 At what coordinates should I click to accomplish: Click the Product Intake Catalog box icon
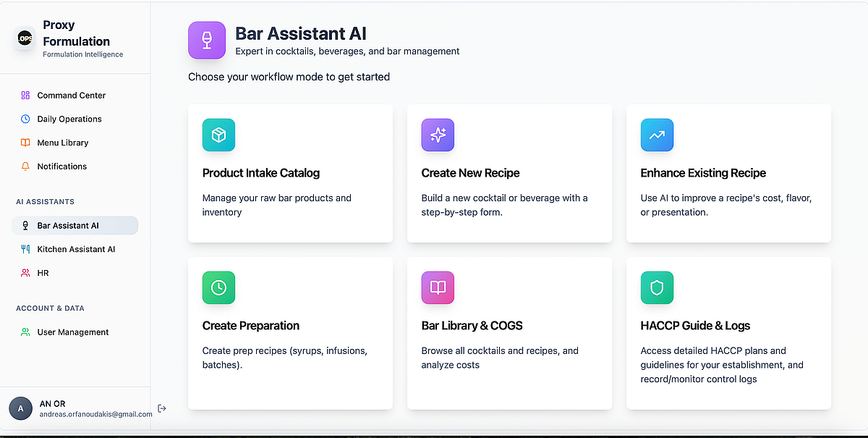[218, 135]
